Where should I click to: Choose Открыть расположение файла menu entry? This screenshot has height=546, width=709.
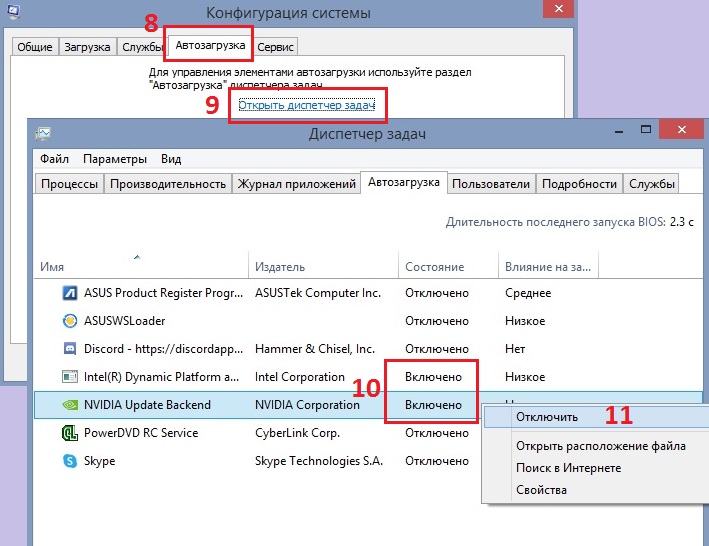click(x=601, y=446)
